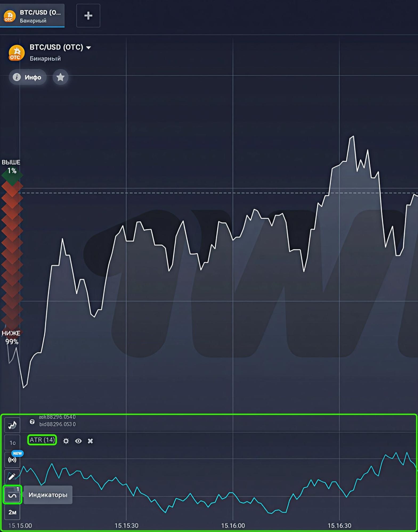This screenshot has width=418, height=532.
Task: Click the BTC/USD OTC coin logo
Action: pyautogui.click(x=16, y=53)
